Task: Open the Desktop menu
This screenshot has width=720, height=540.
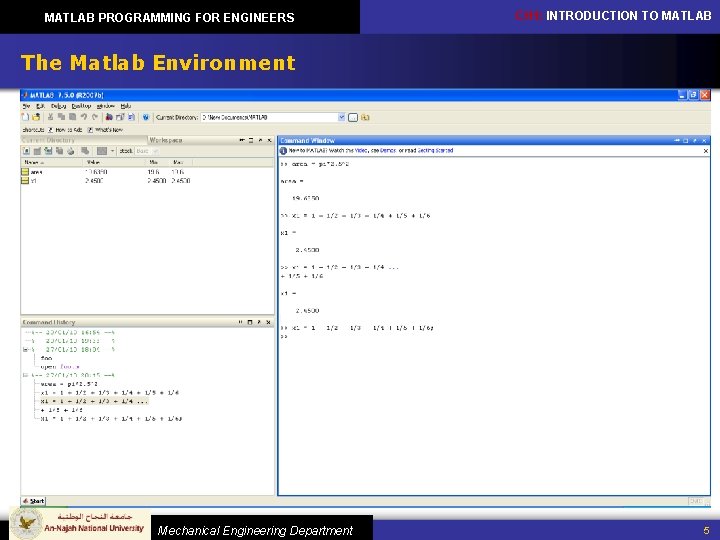Action: click(x=81, y=106)
